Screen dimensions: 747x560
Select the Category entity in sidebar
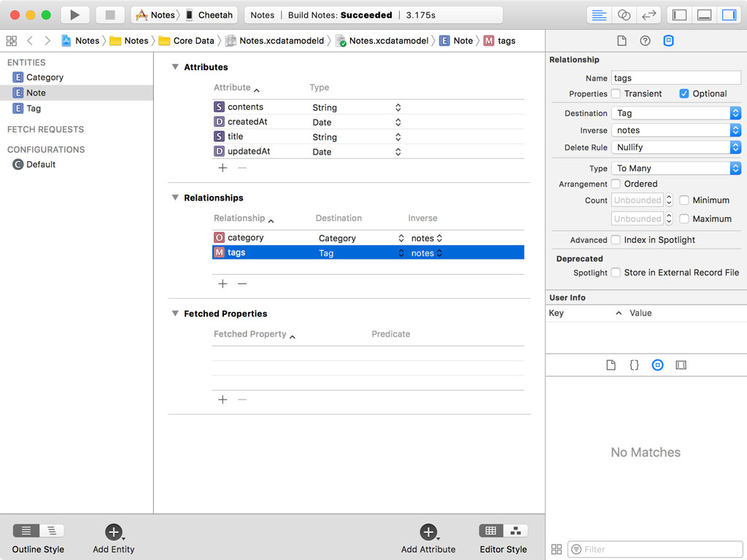(44, 77)
